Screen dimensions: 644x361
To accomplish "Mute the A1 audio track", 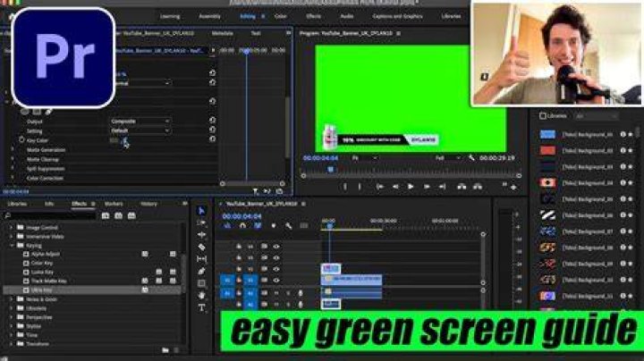I will pos(276,293).
